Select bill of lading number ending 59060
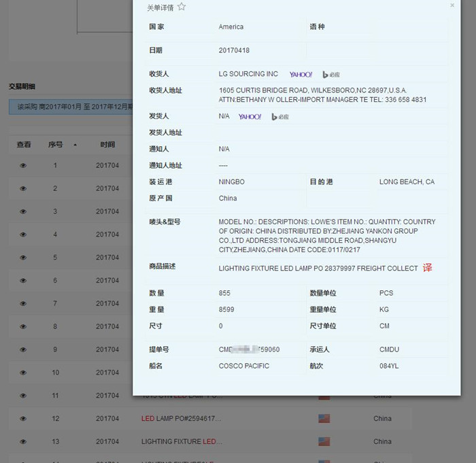Screen dimensions: 476x463 [249, 349]
